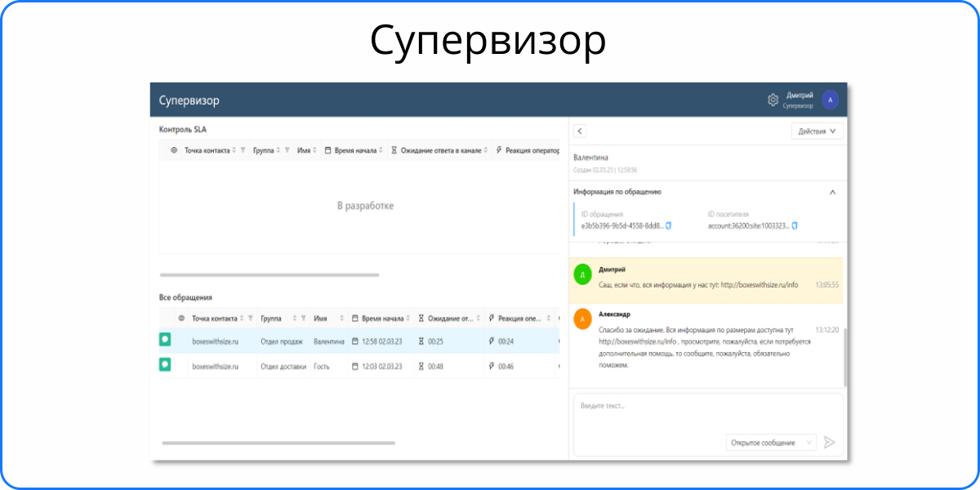This screenshot has height=490, width=980.
Task: Sort by Время начала in Все обращения
Action: click(x=408, y=318)
